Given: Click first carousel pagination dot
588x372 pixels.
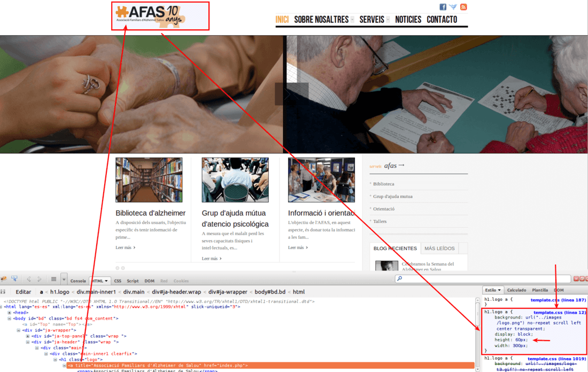Looking at the screenshot, I should coord(118,268).
